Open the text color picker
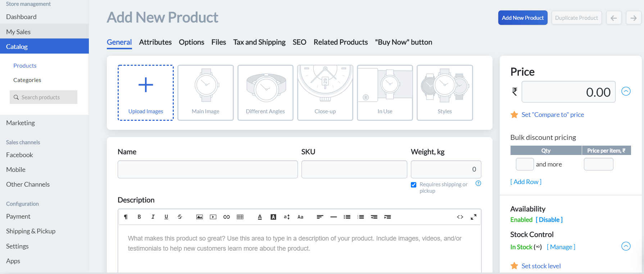Viewport: 644px width, 274px height. pyautogui.click(x=260, y=217)
